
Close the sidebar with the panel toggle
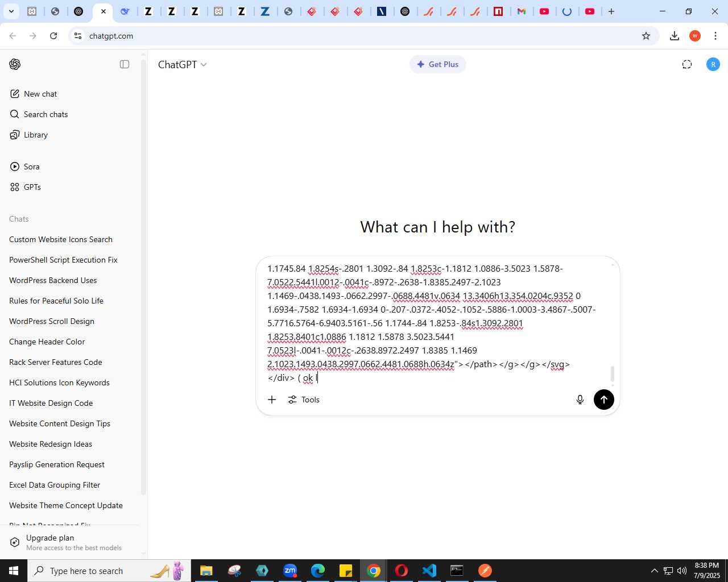coord(125,64)
